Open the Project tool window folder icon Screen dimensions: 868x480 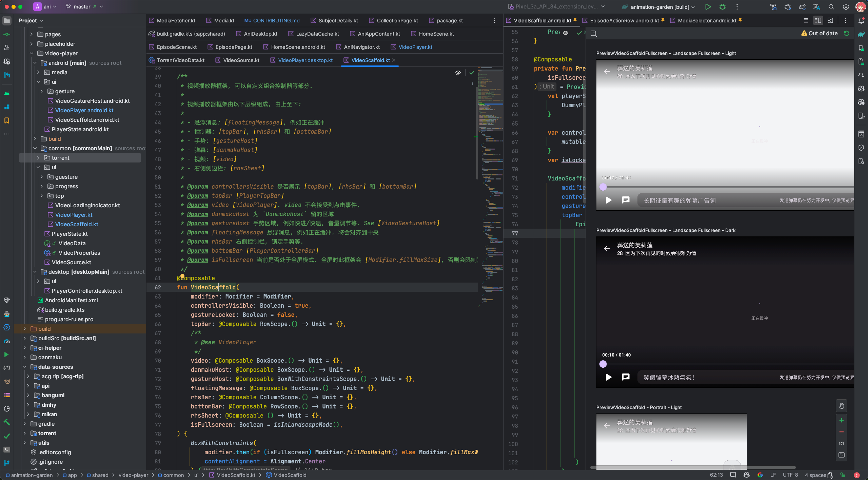(7, 21)
